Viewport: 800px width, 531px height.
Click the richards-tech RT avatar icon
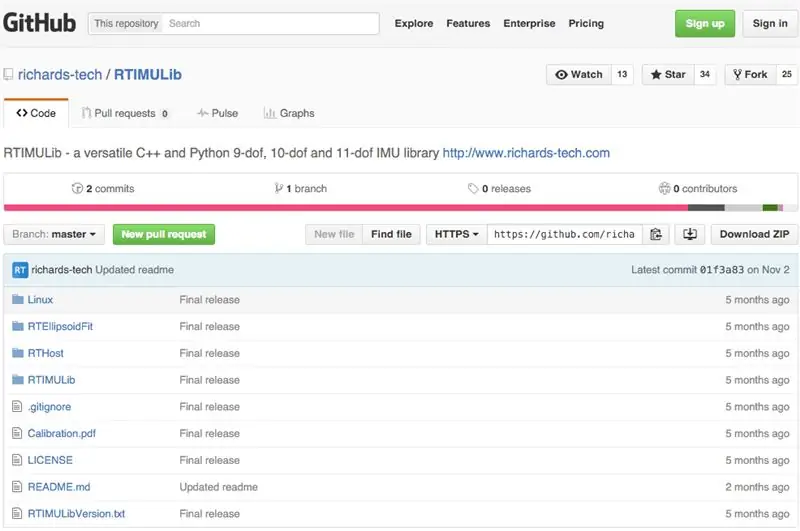coord(20,270)
